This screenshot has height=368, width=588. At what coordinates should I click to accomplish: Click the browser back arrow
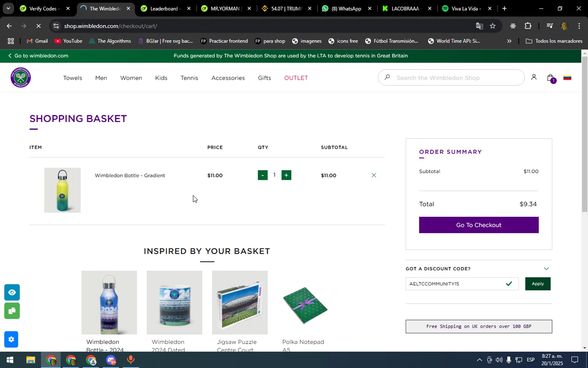[x=9, y=26]
